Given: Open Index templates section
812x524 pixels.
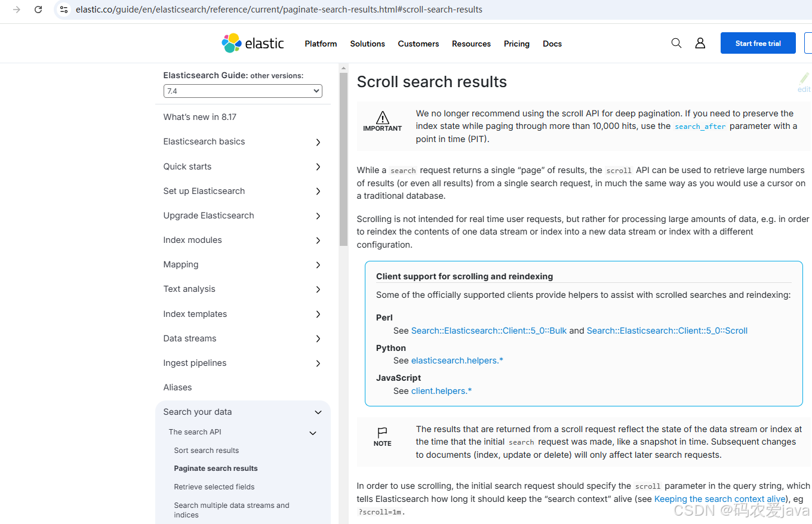Looking at the screenshot, I should tap(195, 314).
